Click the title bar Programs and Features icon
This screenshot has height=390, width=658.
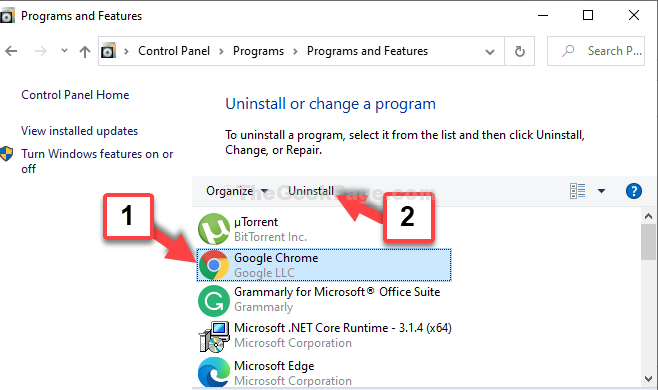pos(7,16)
